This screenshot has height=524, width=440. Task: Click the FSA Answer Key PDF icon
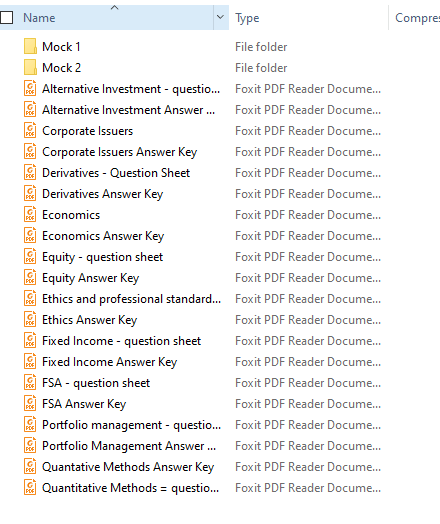pos(30,404)
